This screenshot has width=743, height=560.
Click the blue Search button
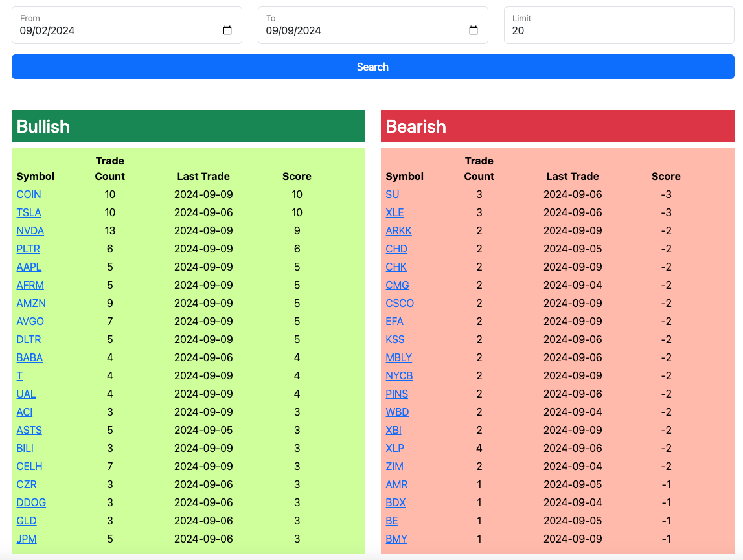[373, 67]
